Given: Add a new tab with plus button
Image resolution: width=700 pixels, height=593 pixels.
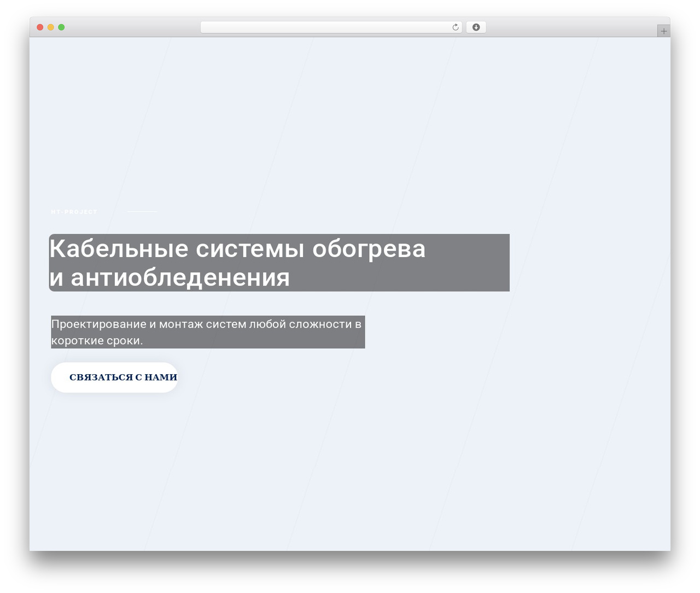Looking at the screenshot, I should pos(663,31).
